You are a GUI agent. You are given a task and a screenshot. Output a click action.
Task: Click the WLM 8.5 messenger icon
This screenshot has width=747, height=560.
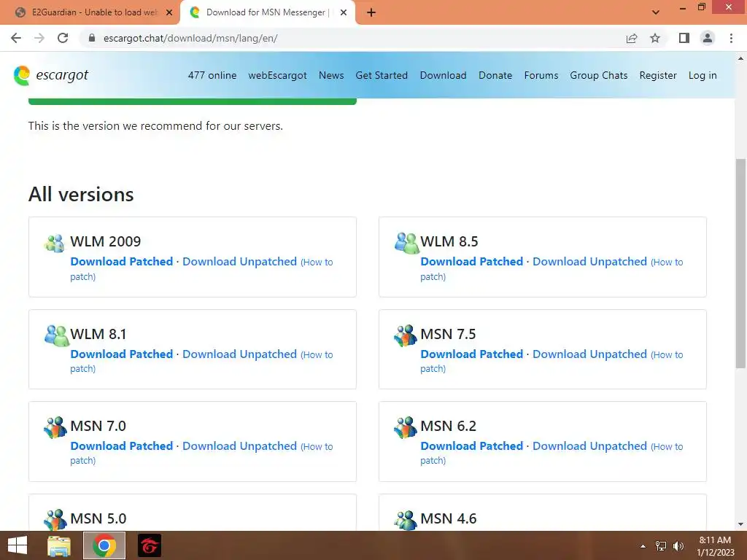point(406,243)
